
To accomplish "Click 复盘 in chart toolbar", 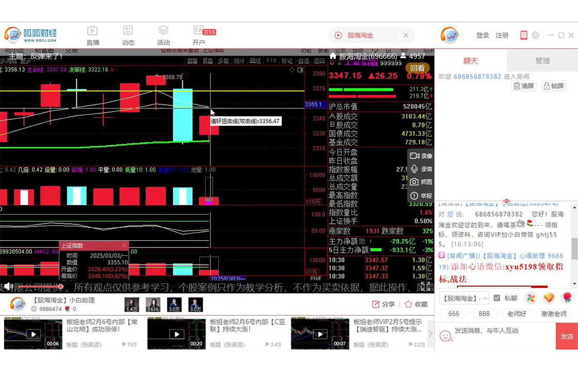I will (207, 61).
